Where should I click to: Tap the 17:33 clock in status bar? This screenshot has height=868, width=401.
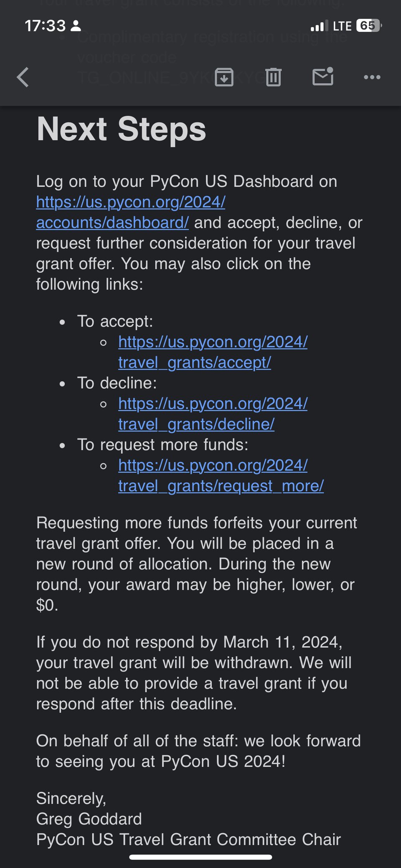point(45,26)
